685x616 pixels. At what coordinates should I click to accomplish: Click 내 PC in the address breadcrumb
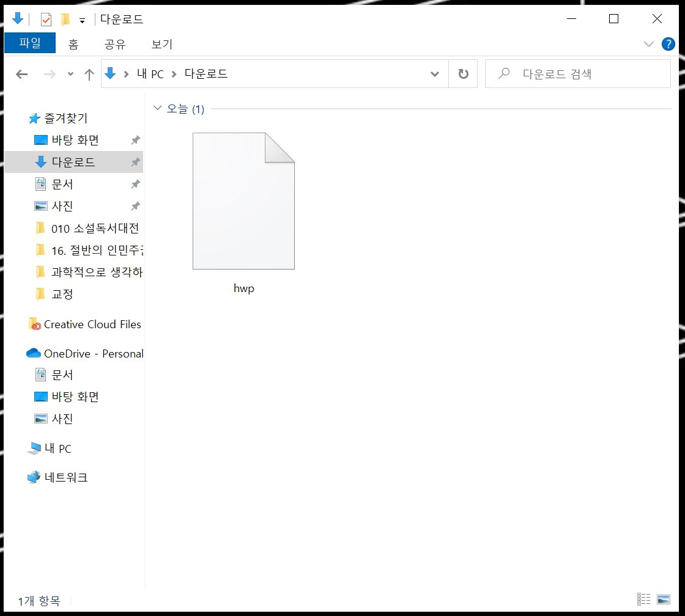[x=149, y=73]
